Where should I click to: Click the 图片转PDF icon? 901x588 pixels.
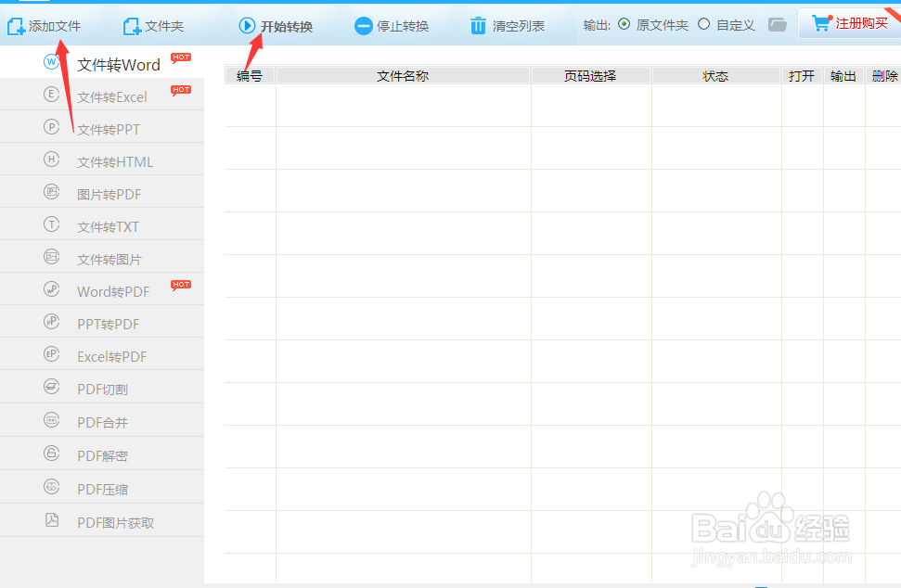[x=51, y=192]
